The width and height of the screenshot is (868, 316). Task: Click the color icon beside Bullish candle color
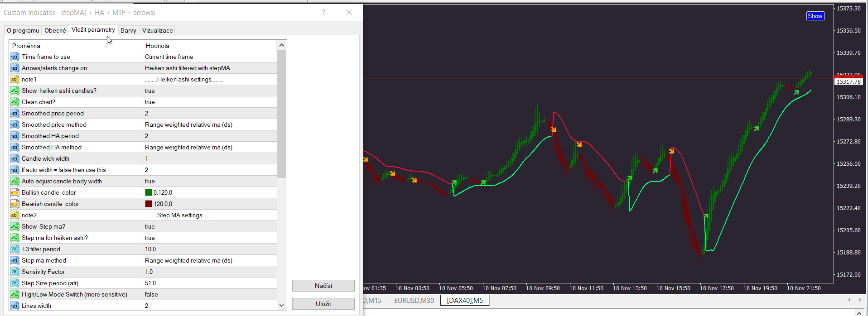pos(14,192)
